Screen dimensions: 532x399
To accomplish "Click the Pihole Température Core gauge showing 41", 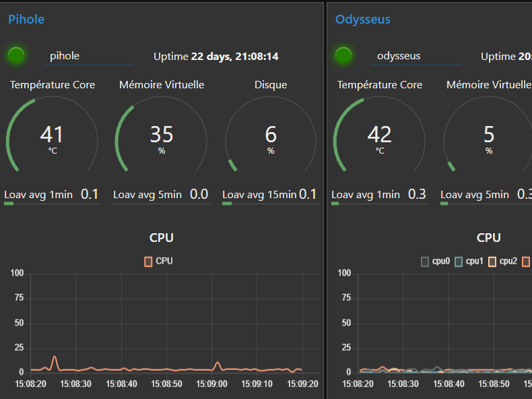I will tap(52, 134).
